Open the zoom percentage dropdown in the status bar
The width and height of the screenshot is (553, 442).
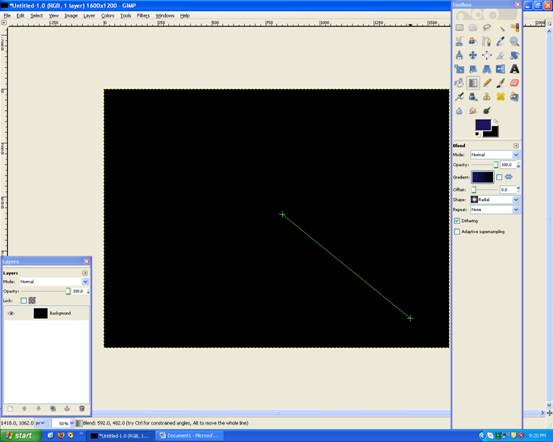(63, 423)
